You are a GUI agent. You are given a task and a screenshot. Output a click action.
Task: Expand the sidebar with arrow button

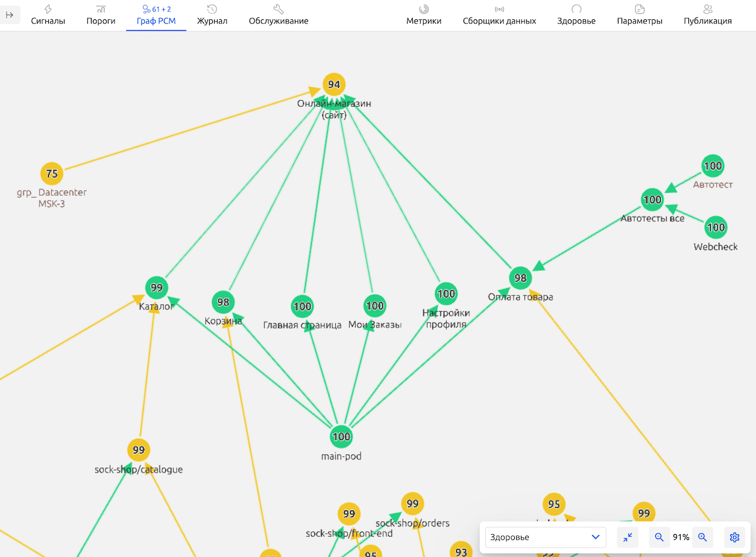coord(10,14)
